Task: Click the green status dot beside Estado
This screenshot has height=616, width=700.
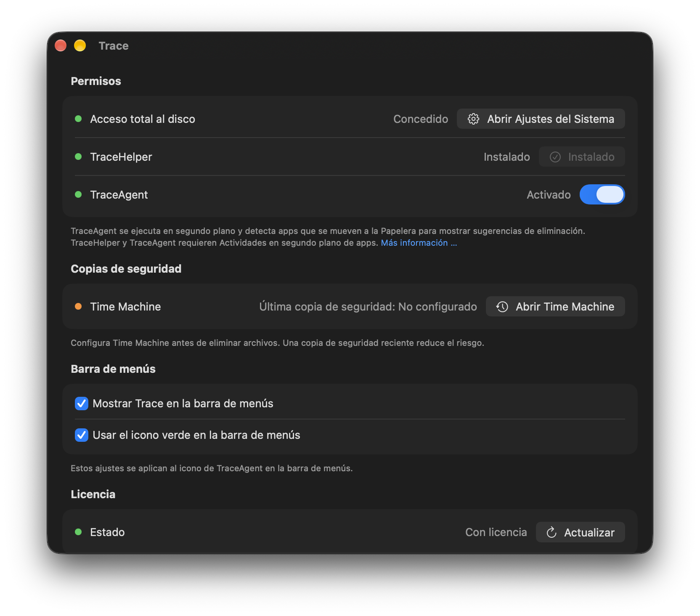Action: click(78, 532)
